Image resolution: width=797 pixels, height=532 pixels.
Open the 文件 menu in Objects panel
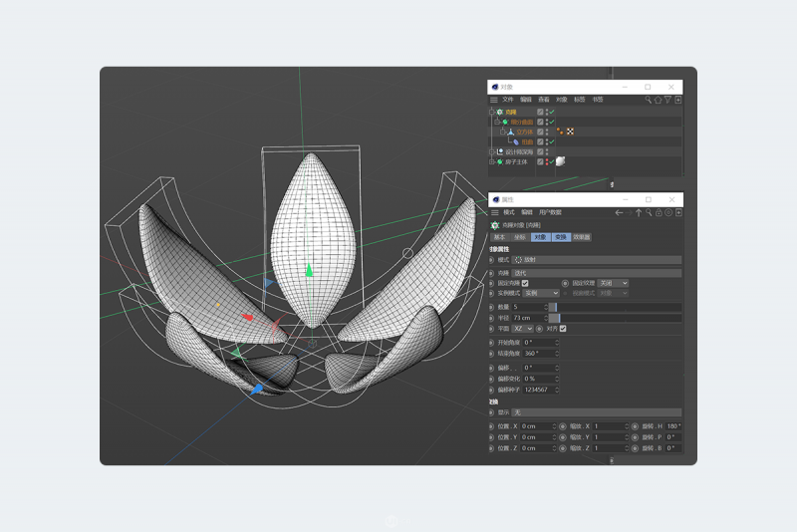click(x=508, y=100)
